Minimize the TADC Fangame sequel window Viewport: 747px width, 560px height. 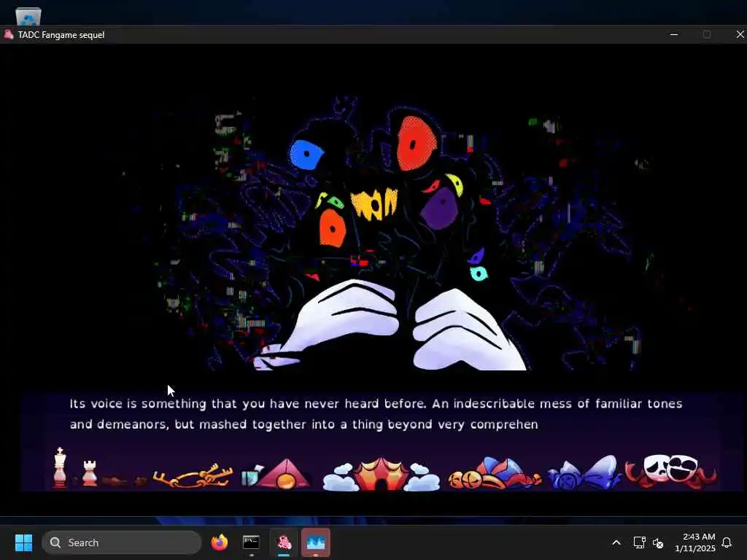pos(674,34)
